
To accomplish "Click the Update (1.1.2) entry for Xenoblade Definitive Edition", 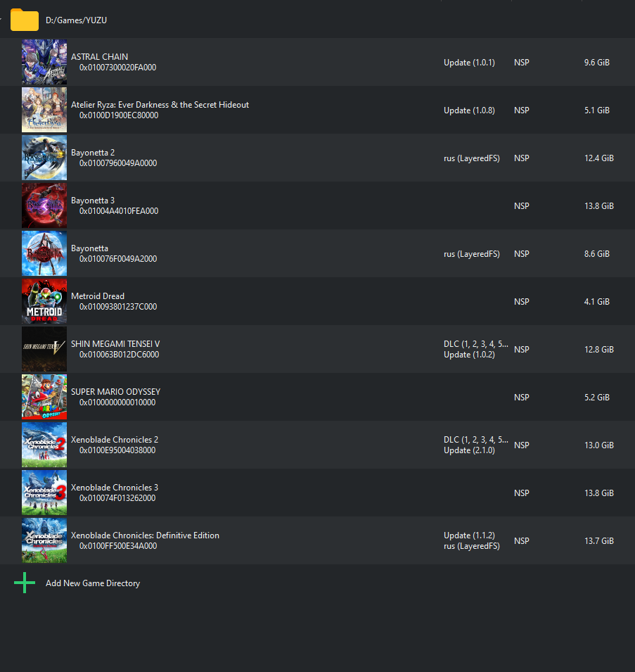I will pos(469,535).
